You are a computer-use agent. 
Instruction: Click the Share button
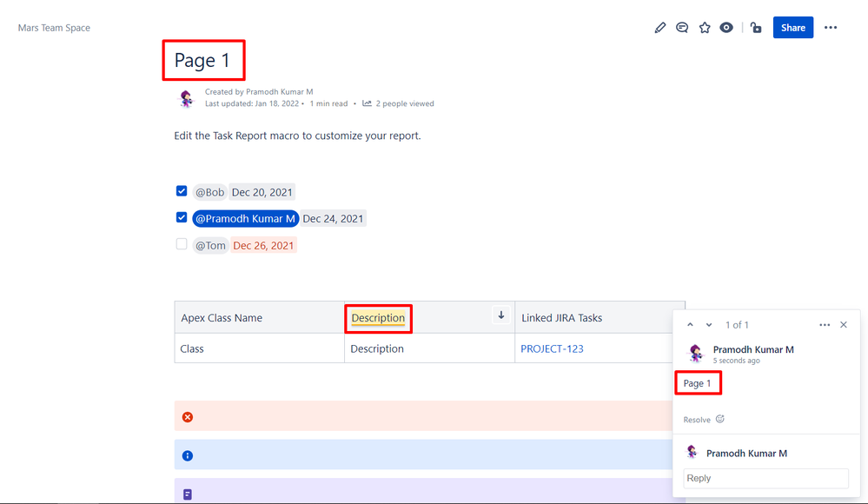click(x=792, y=28)
